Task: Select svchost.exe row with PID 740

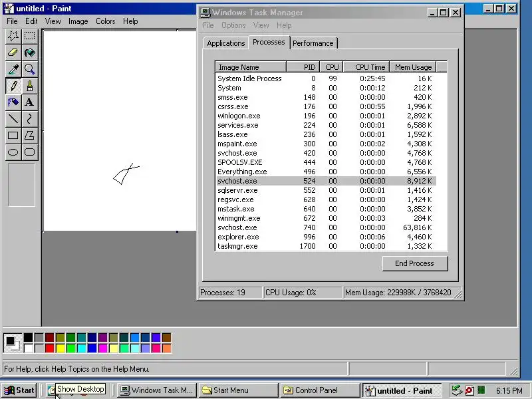Action: coord(326,227)
